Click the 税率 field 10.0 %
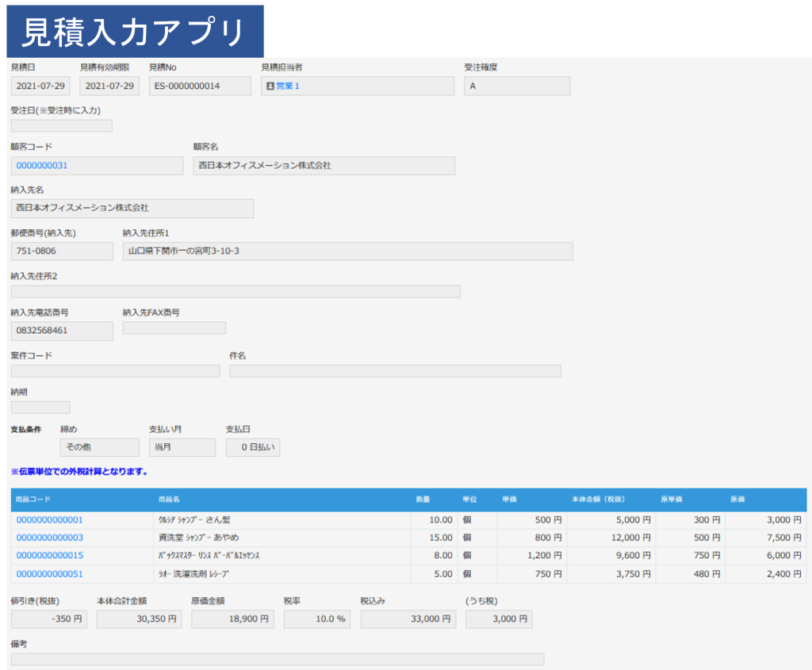 tap(317, 619)
